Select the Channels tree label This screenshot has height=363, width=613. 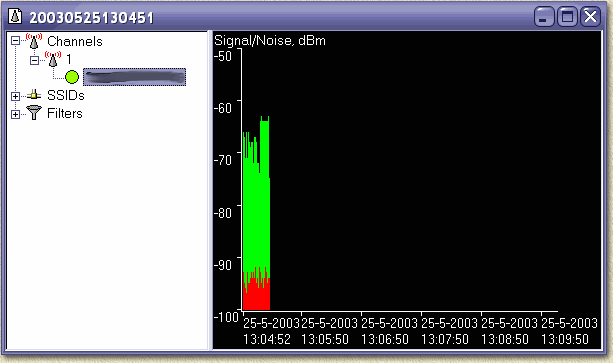[x=75, y=41]
